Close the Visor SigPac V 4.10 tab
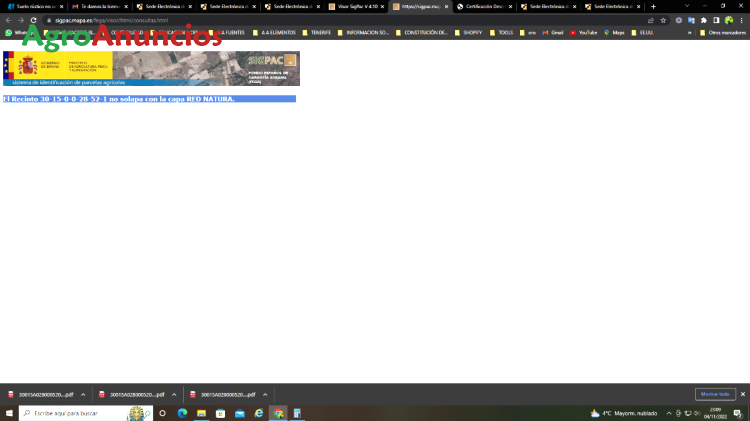The image size is (750, 421). pos(382,7)
